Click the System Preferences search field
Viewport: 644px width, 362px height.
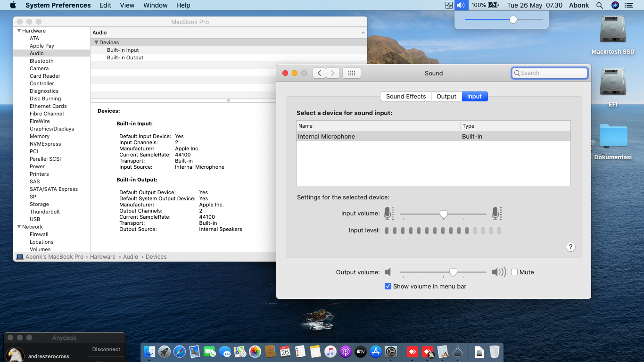pyautogui.click(x=550, y=73)
